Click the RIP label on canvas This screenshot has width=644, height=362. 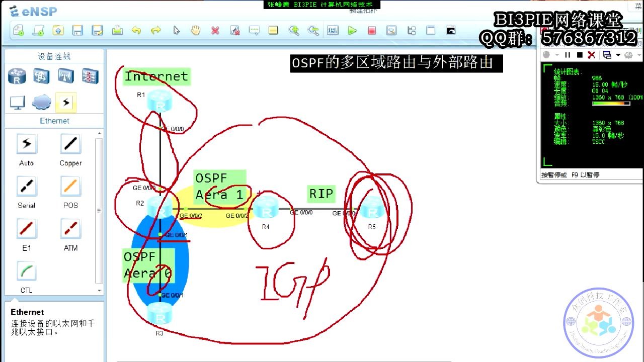(321, 194)
